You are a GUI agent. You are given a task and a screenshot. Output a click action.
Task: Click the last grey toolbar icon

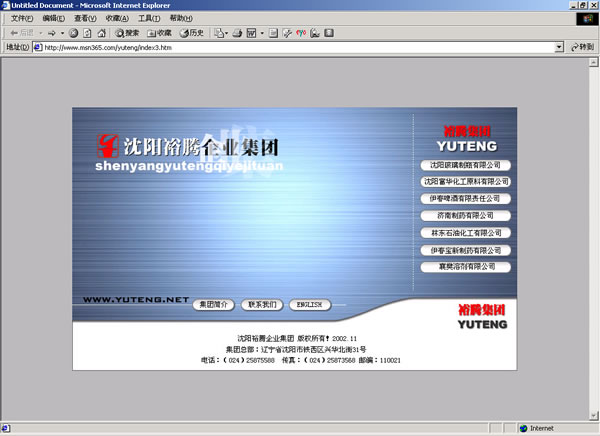pos(329,33)
